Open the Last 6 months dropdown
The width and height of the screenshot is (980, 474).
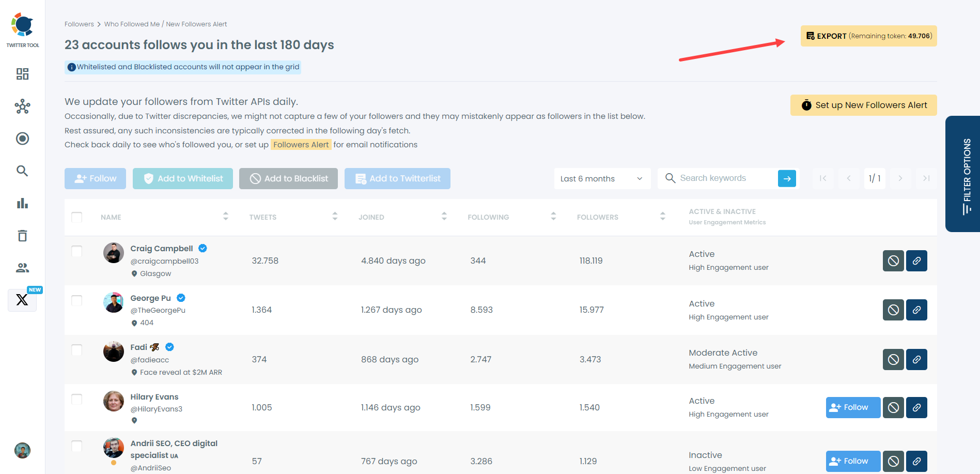coord(601,178)
